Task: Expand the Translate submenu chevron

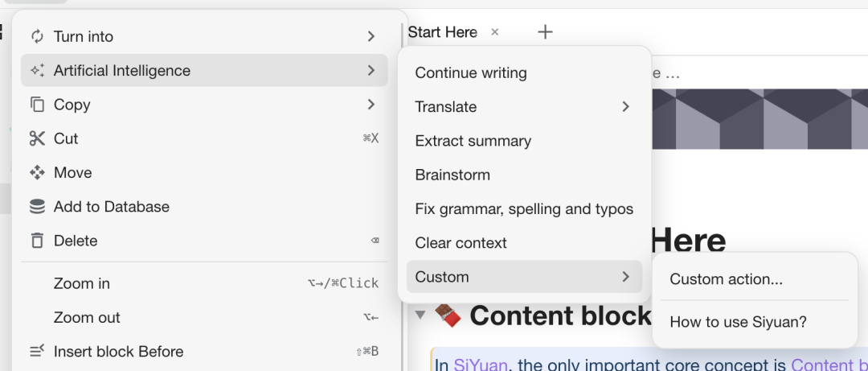Action: point(625,107)
